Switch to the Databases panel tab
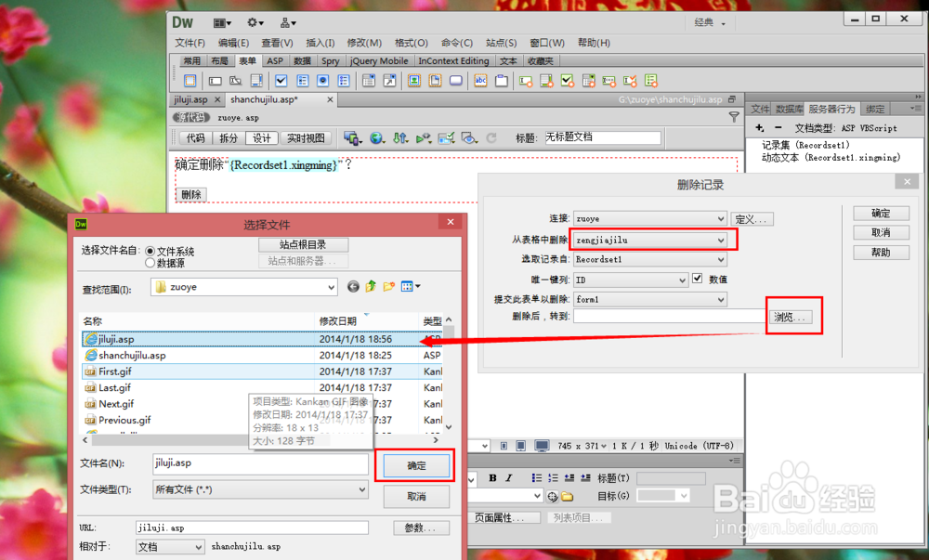929x560 pixels. (x=789, y=109)
